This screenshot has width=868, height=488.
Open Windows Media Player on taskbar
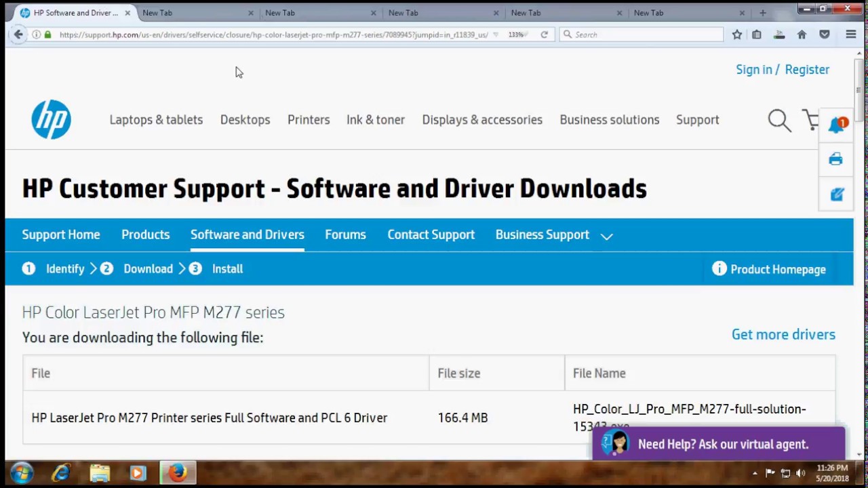138,472
